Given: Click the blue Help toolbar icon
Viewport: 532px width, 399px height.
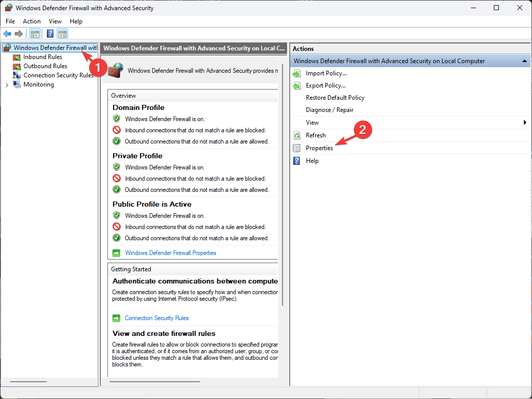Looking at the screenshot, I should [x=50, y=34].
